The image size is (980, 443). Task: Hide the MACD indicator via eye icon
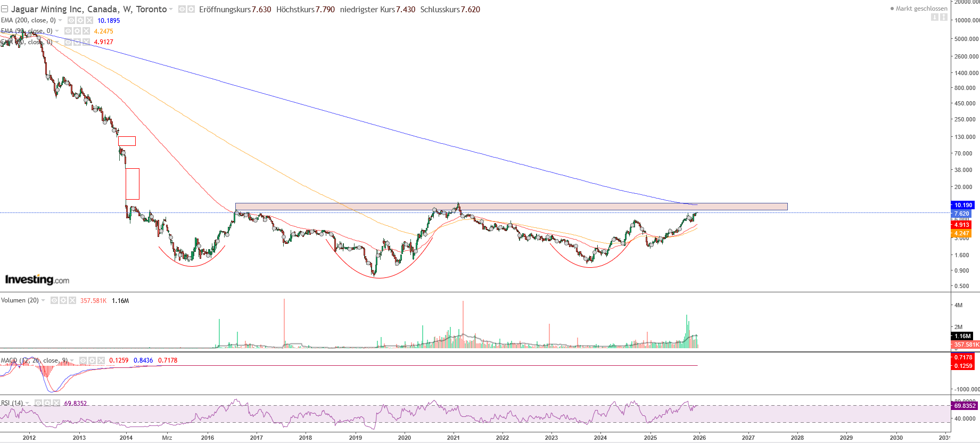point(83,360)
